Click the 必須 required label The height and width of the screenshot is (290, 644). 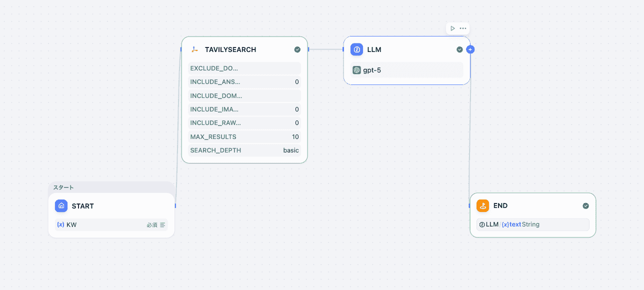[152, 225]
